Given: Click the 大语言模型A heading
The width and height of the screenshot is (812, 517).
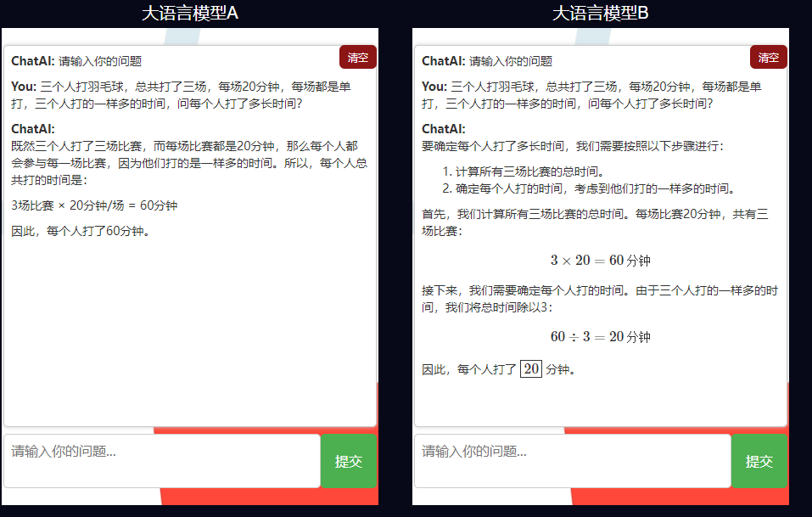Looking at the screenshot, I should 189,13.
